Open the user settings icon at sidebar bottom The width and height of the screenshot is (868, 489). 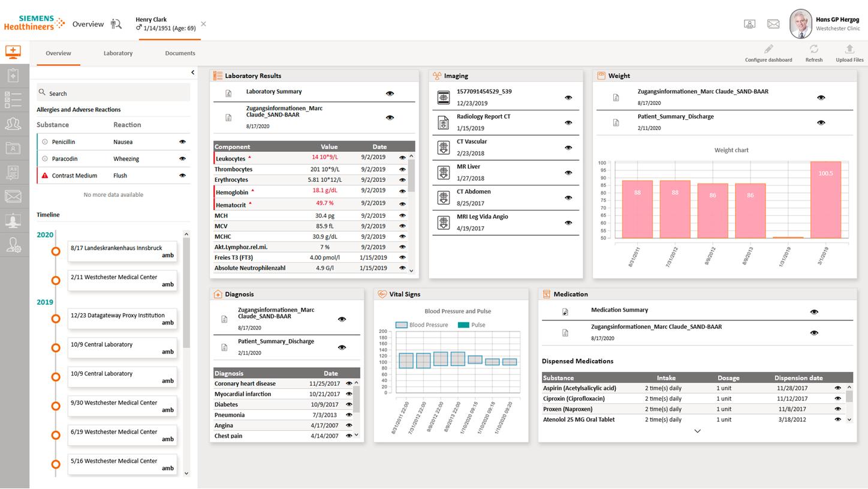(13, 244)
